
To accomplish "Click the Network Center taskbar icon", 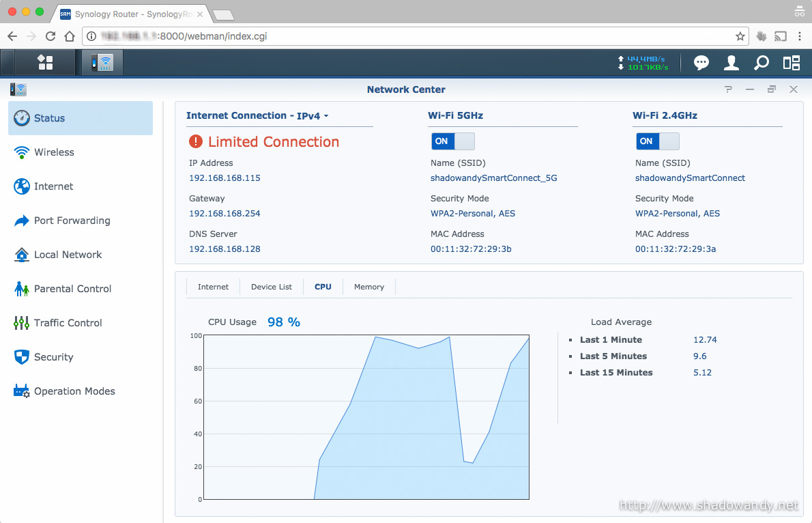I will pos(102,63).
